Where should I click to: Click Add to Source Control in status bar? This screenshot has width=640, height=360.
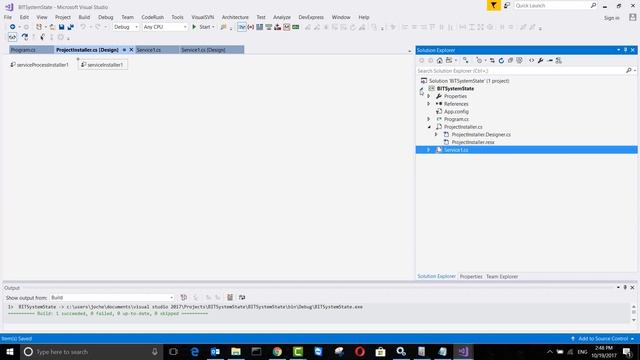pyautogui.click(x=603, y=339)
